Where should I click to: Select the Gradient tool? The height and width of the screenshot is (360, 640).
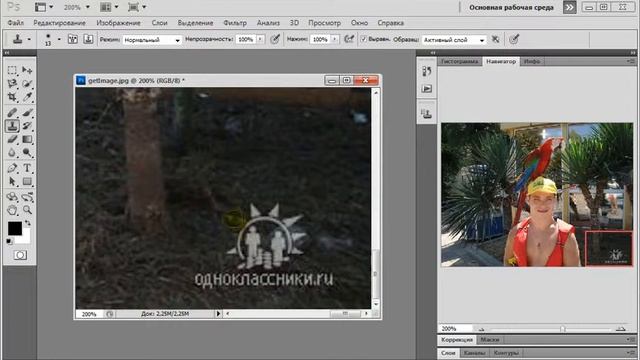(27, 139)
